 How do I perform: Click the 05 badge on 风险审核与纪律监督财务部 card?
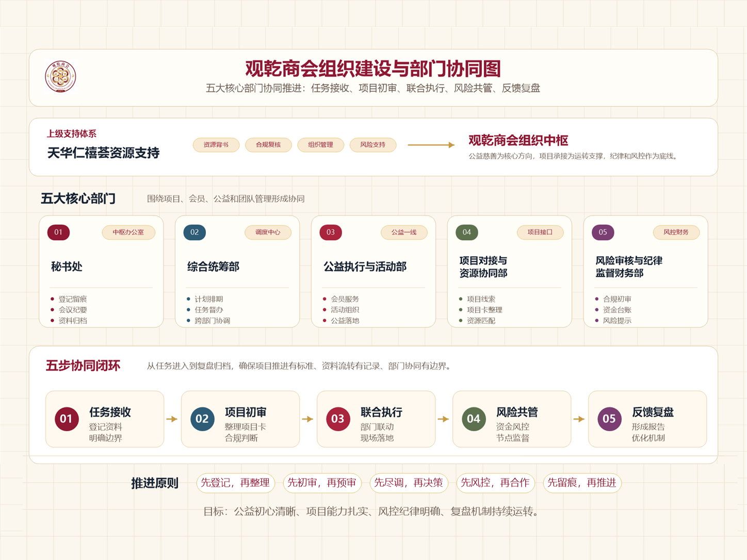603,232
